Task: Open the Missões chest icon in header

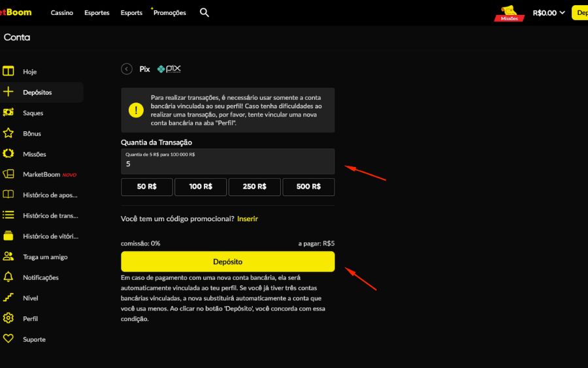Action: [510, 12]
